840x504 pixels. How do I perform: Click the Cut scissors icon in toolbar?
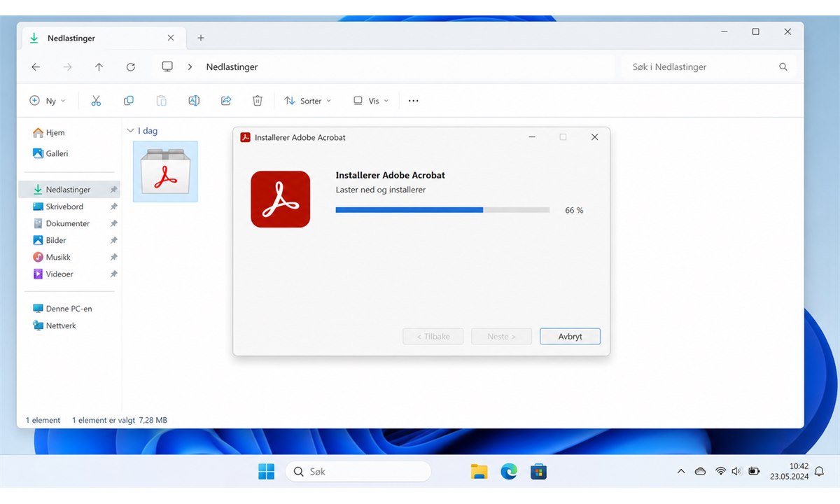[97, 101]
